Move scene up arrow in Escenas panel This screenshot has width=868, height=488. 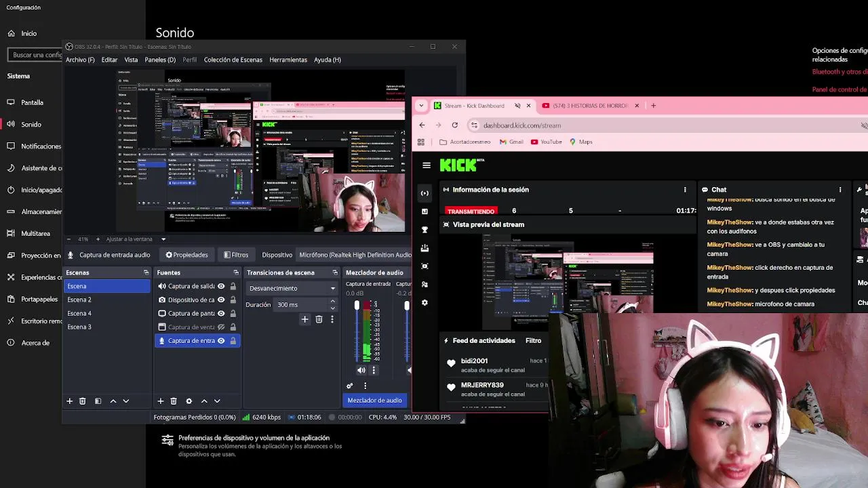pyautogui.click(x=113, y=401)
